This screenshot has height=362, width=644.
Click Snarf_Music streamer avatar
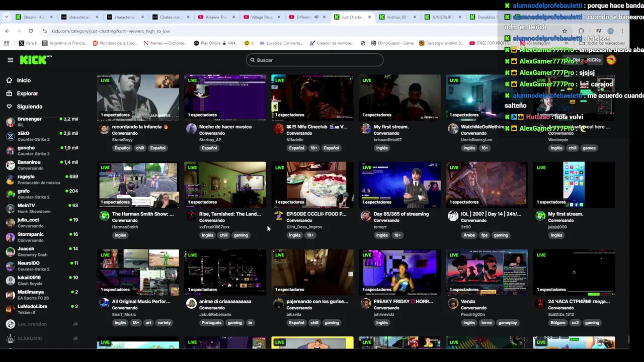[x=104, y=303]
